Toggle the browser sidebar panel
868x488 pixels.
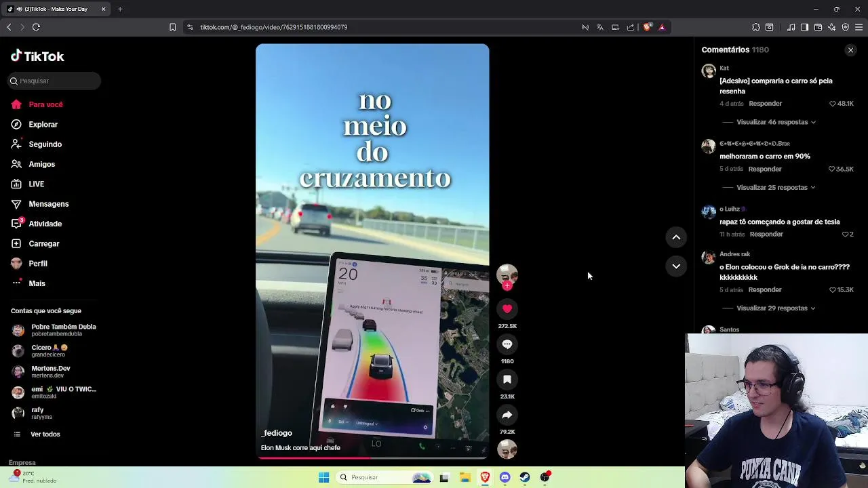(x=804, y=27)
